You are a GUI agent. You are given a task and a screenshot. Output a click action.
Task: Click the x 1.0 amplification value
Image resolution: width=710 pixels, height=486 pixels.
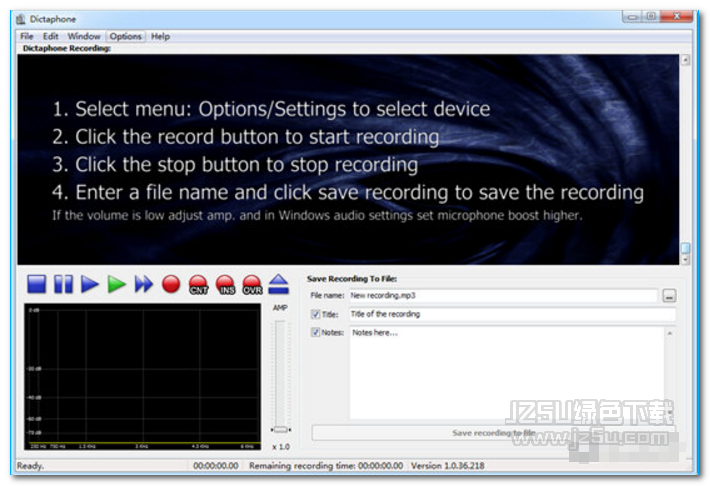coord(281,447)
